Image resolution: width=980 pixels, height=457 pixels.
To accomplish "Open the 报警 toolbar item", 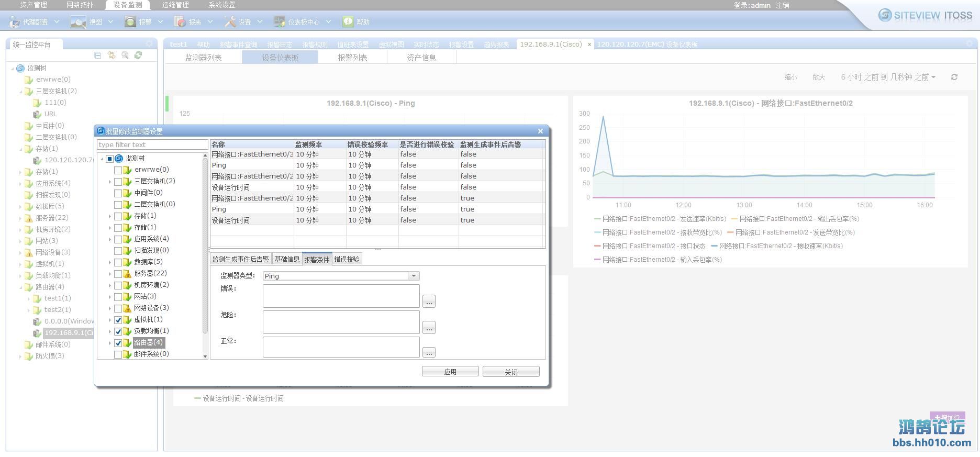I will [144, 22].
